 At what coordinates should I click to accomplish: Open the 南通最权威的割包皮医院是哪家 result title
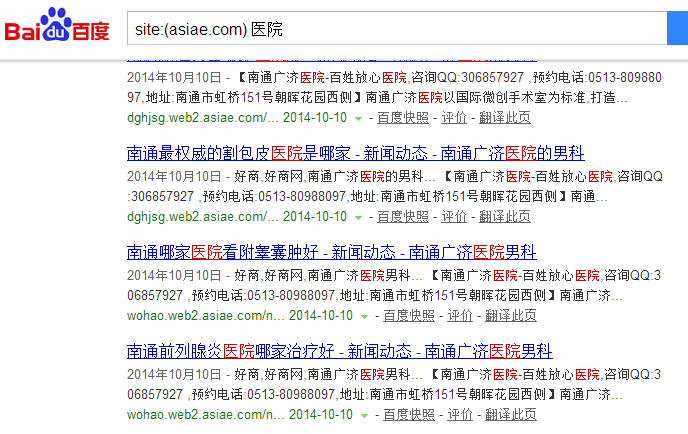pyautogui.click(x=355, y=153)
